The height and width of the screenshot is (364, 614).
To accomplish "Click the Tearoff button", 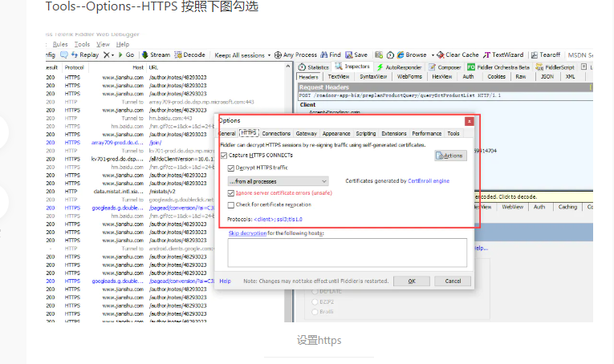I will [546, 55].
